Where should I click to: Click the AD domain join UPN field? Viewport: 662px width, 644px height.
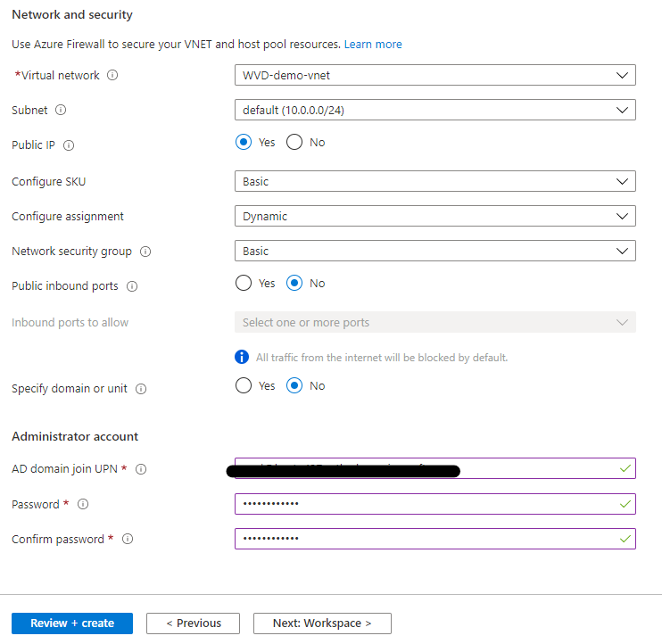tap(435, 468)
